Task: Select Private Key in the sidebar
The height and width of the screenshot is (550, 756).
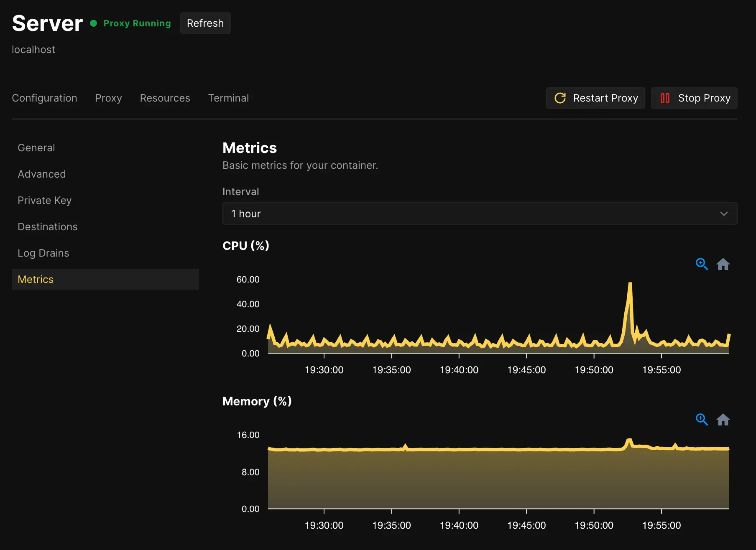Action: coord(44,200)
